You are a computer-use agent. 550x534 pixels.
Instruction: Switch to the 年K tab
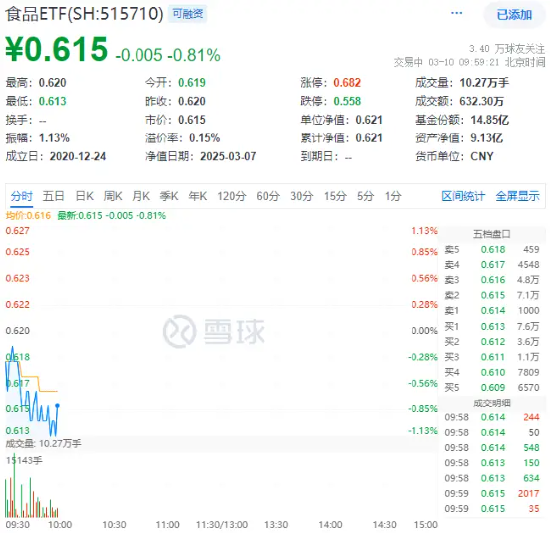click(x=197, y=196)
